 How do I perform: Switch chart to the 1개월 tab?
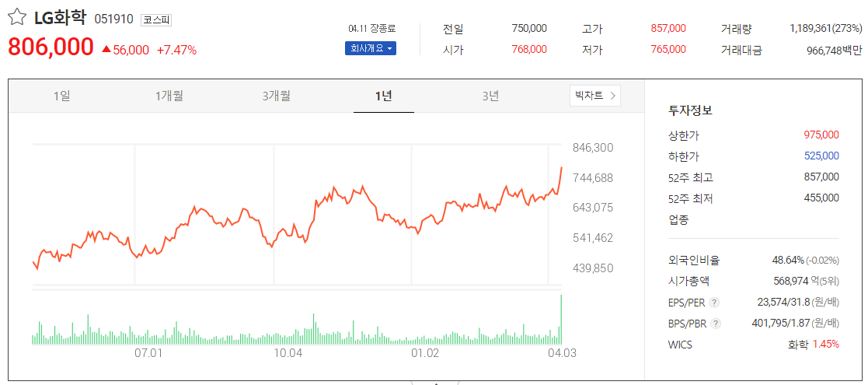click(169, 96)
